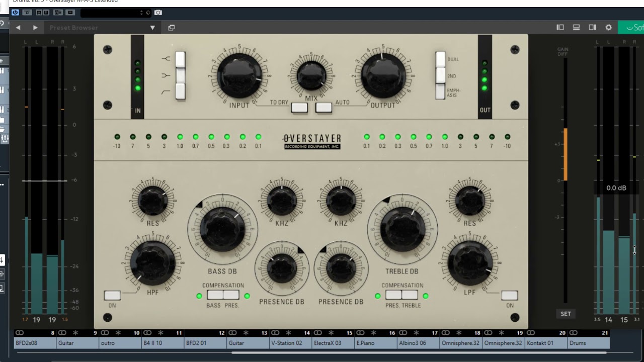The height and width of the screenshot is (362, 644).
Task: Select the BFD2 01 channel
Action: point(205,343)
